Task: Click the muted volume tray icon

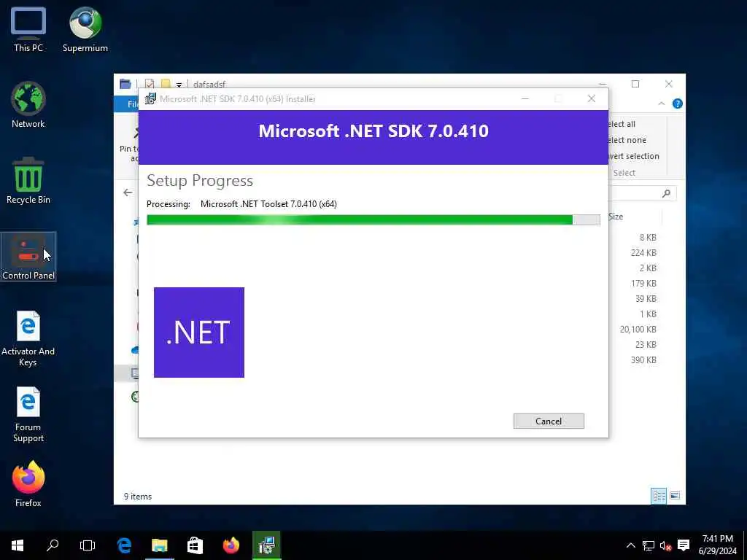Action: point(665,545)
